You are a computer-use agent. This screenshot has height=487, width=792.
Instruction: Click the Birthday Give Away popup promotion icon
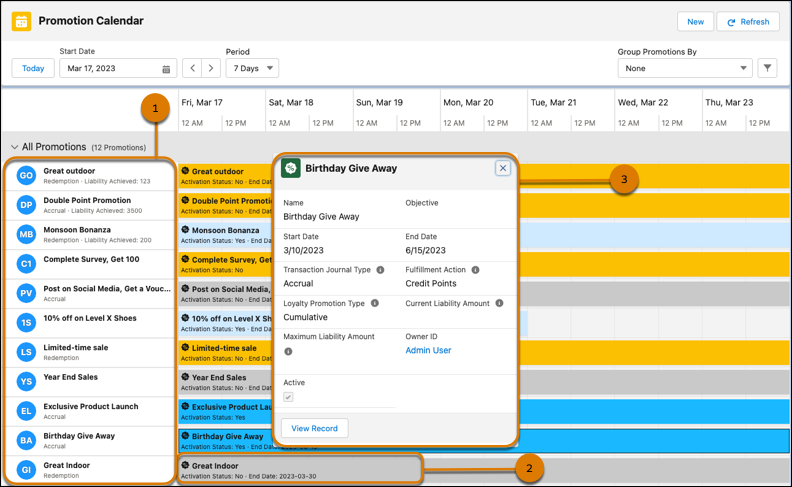tap(291, 168)
